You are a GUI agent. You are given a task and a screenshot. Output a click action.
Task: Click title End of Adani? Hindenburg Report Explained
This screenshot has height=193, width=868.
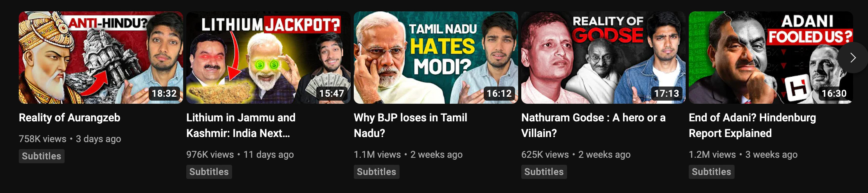pyautogui.click(x=752, y=125)
